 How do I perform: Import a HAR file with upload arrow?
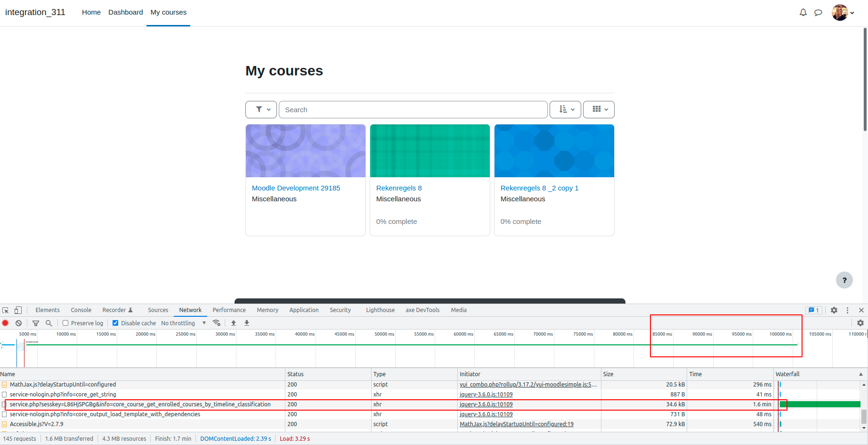pos(234,323)
